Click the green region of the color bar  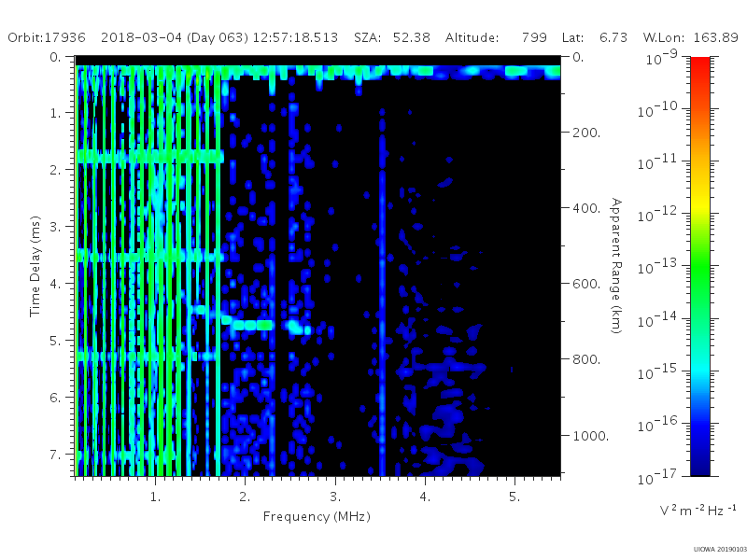699,276
